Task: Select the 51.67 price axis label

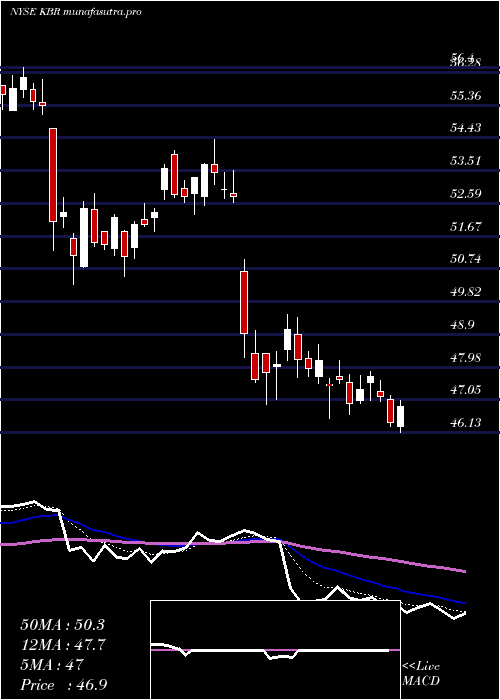Action: click(x=465, y=226)
